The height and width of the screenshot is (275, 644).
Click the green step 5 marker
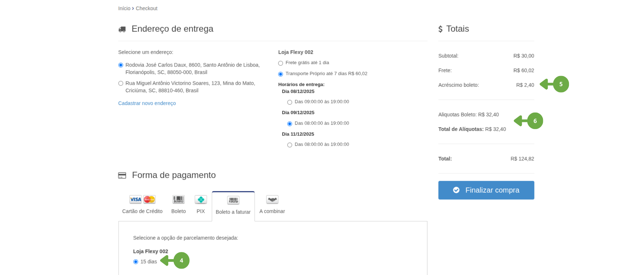[561, 84]
